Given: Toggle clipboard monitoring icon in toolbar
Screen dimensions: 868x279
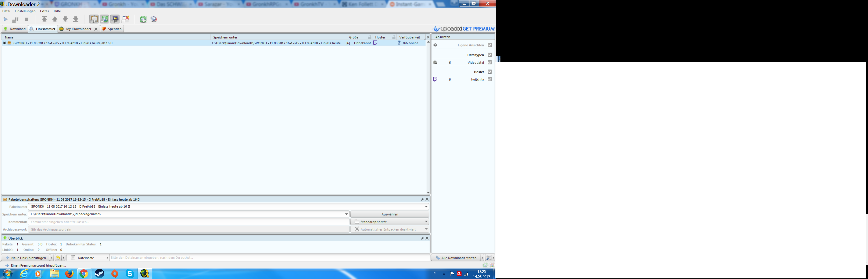Looking at the screenshot, I should [94, 19].
